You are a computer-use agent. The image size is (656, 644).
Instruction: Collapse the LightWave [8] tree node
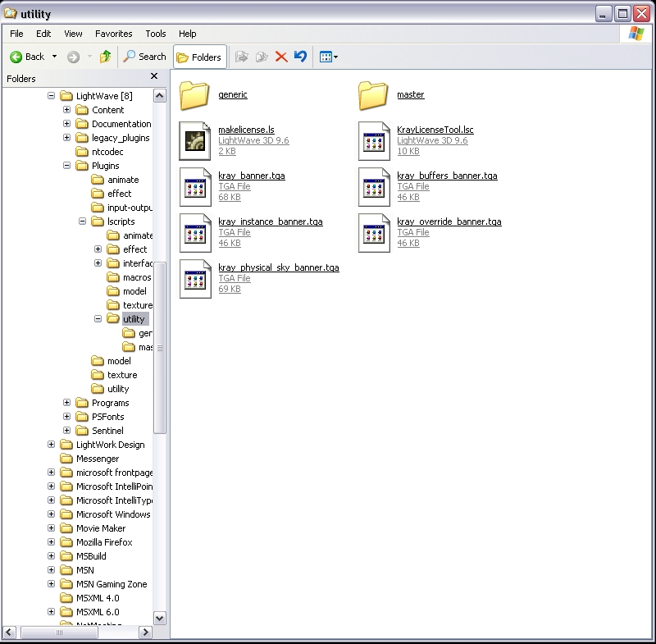[x=52, y=96]
